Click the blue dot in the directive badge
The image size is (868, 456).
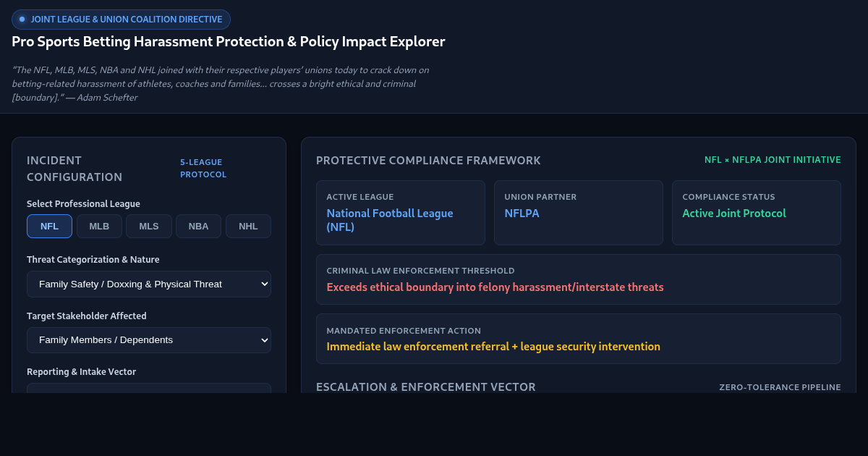tap(22, 20)
